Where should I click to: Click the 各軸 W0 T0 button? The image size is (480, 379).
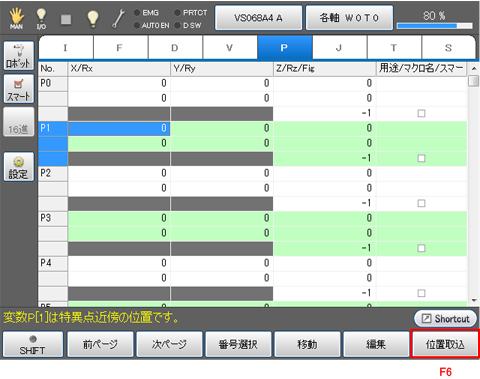coord(349,18)
